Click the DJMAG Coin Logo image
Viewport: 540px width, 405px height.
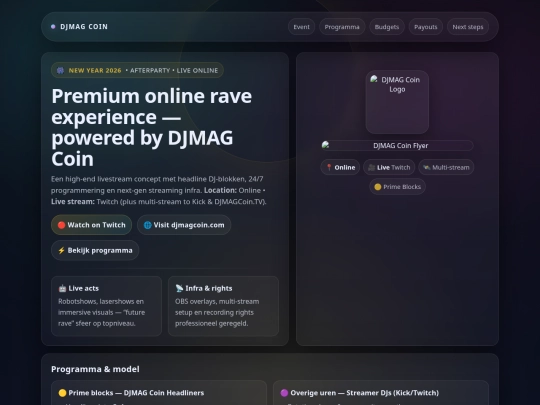pos(397,102)
